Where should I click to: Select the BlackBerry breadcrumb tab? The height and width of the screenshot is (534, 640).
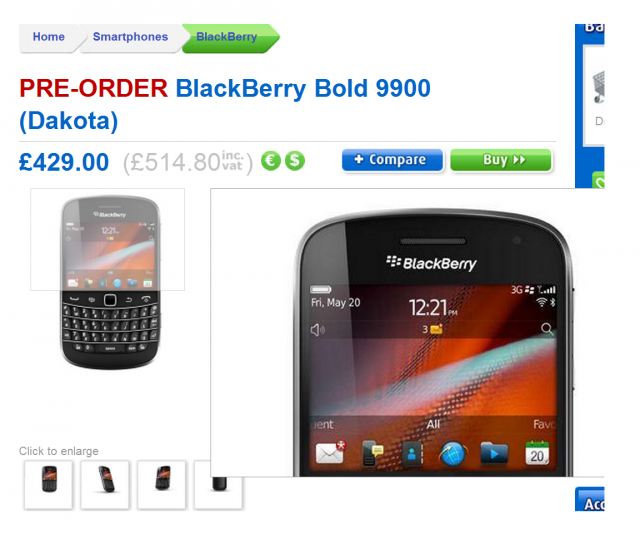227,37
